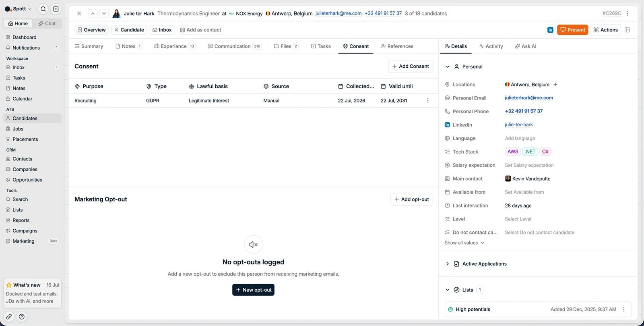This screenshot has height=326, width=644.
Task: Open the top-right three-dot candidate menu
Action: tap(627, 13)
